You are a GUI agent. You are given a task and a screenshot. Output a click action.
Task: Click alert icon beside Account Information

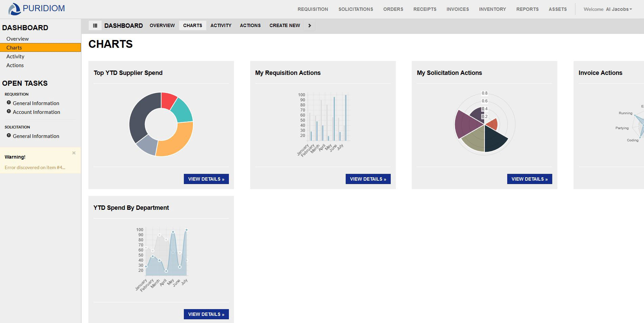coord(9,112)
